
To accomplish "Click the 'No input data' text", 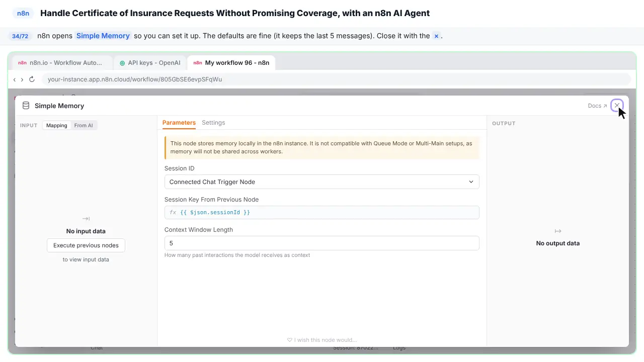I will (86, 231).
